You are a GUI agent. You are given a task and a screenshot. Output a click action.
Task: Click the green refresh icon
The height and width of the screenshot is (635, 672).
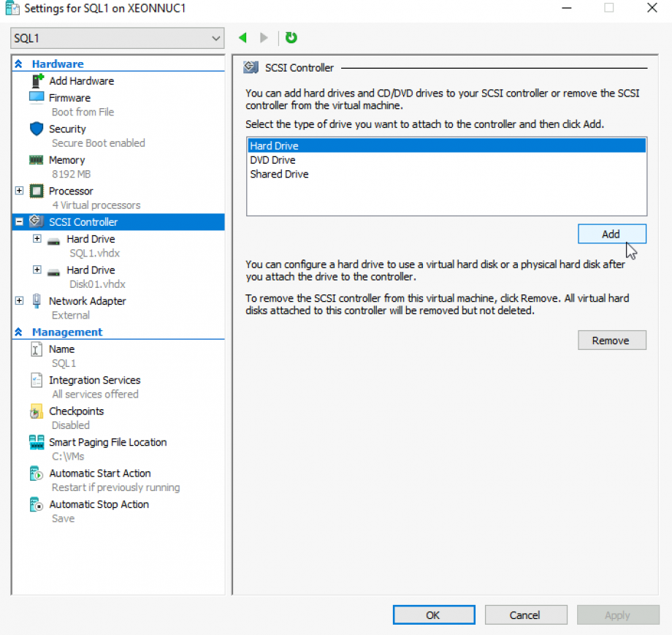coord(291,38)
